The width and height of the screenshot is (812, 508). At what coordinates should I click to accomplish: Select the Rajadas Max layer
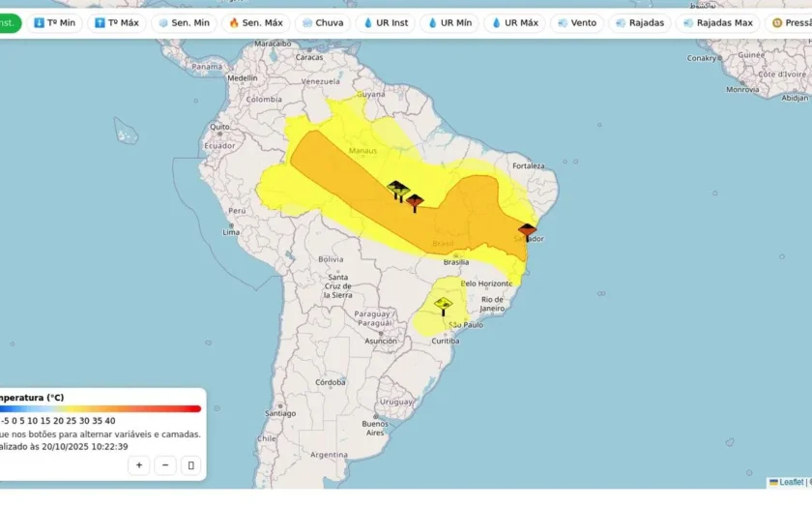[717, 23]
